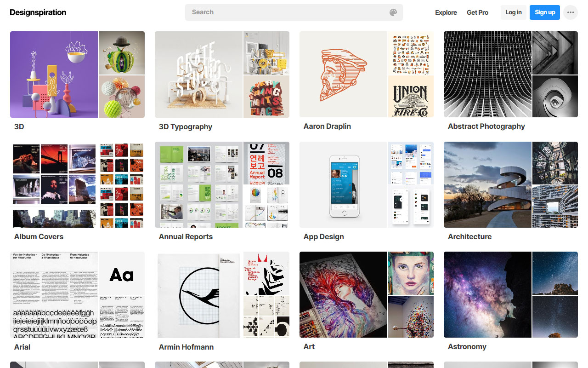Focus the Search input field
The width and height of the screenshot is (588, 368).
point(294,12)
